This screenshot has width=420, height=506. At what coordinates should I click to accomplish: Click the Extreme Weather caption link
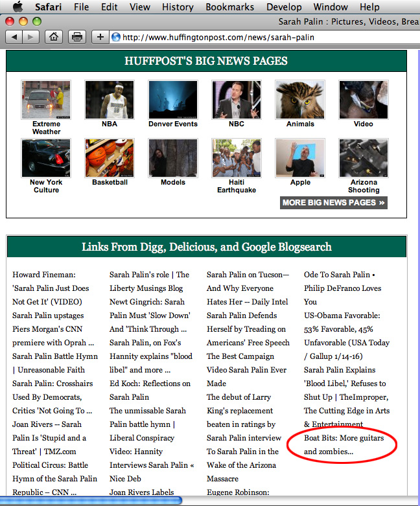tap(46, 128)
